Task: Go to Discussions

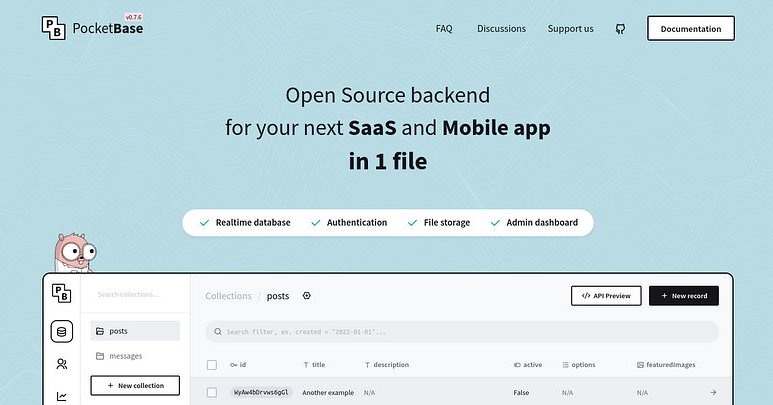Action: (501, 29)
